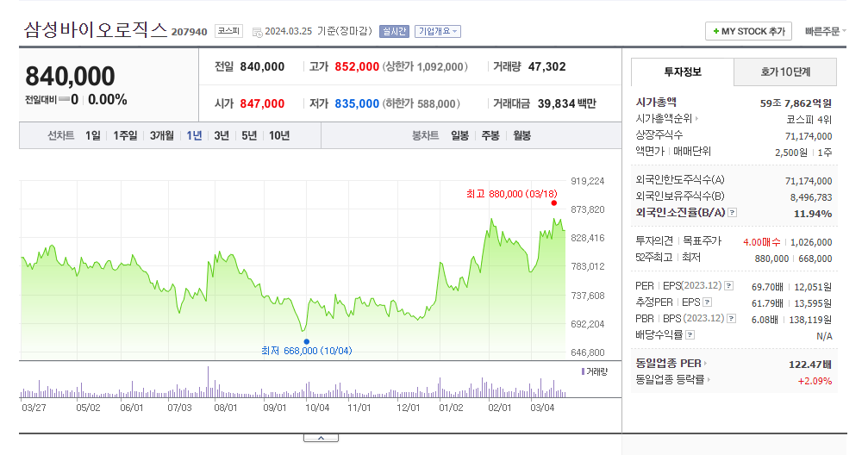Show the 일봉 candlestick chart
This screenshot has width=868, height=455.
coord(460,135)
